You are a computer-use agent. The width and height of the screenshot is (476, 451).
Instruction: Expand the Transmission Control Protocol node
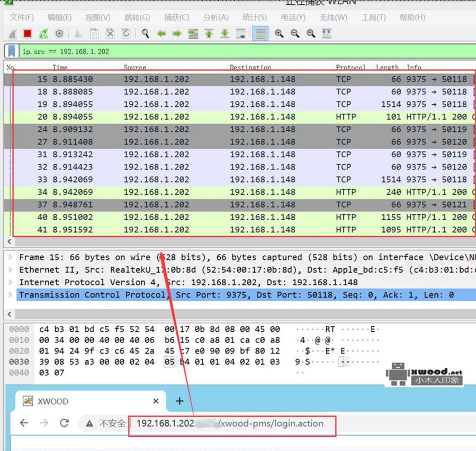[x=11, y=295]
